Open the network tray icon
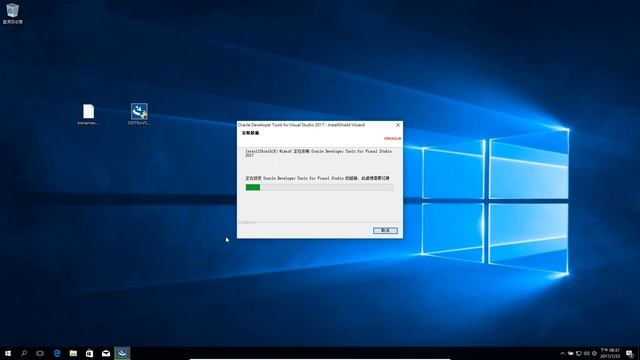 [x=579, y=353]
